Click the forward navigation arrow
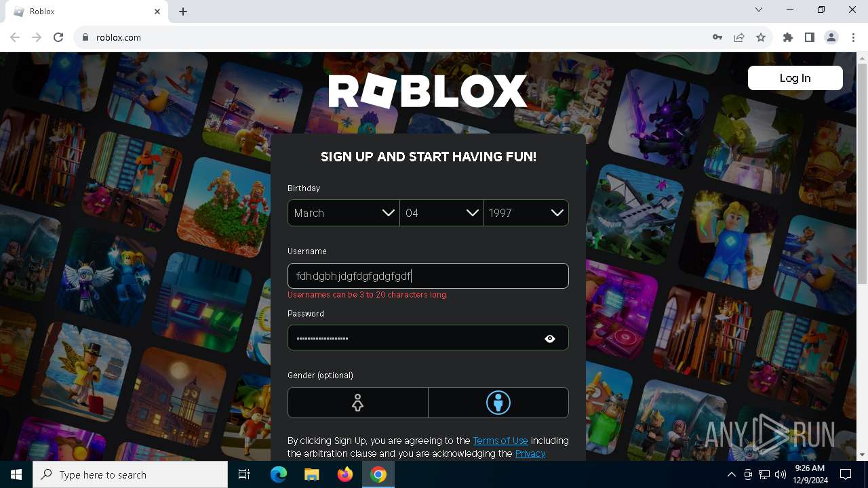 click(x=37, y=37)
